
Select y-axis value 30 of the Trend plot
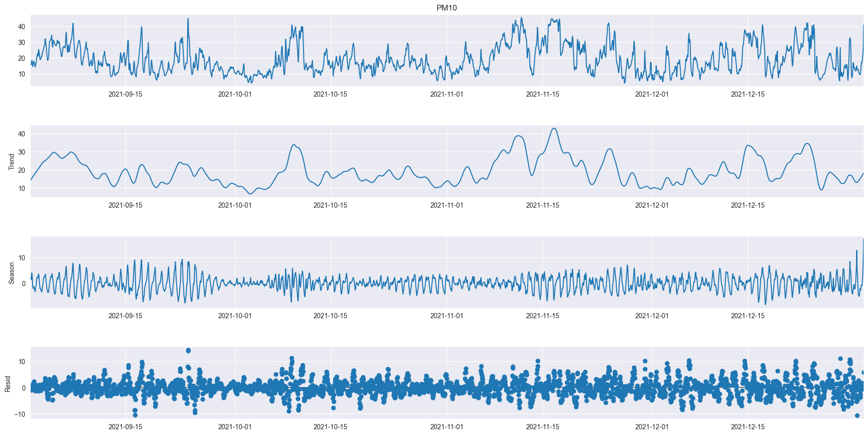(22, 152)
